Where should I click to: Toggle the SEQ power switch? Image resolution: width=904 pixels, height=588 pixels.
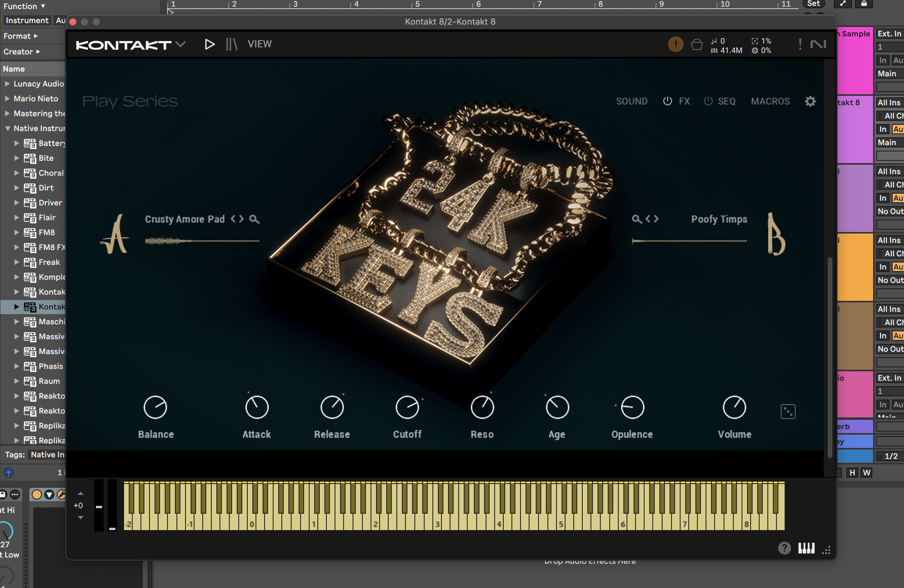708,101
